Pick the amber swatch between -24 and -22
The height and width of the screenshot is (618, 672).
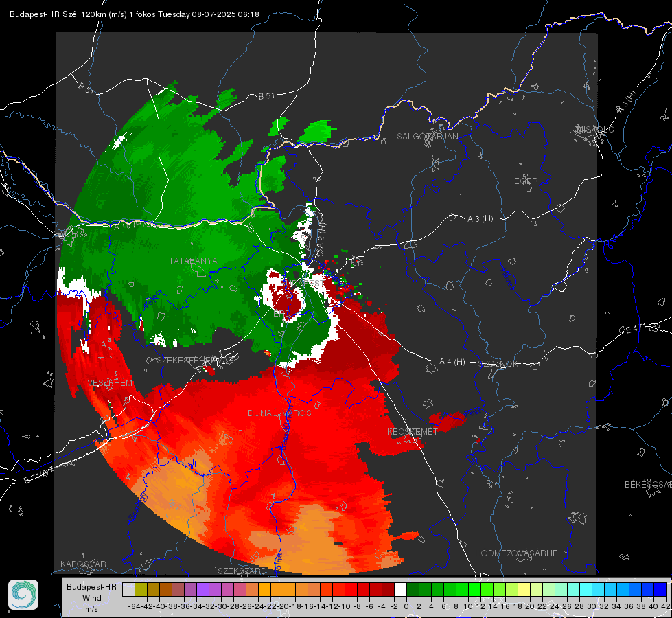(x=264, y=589)
